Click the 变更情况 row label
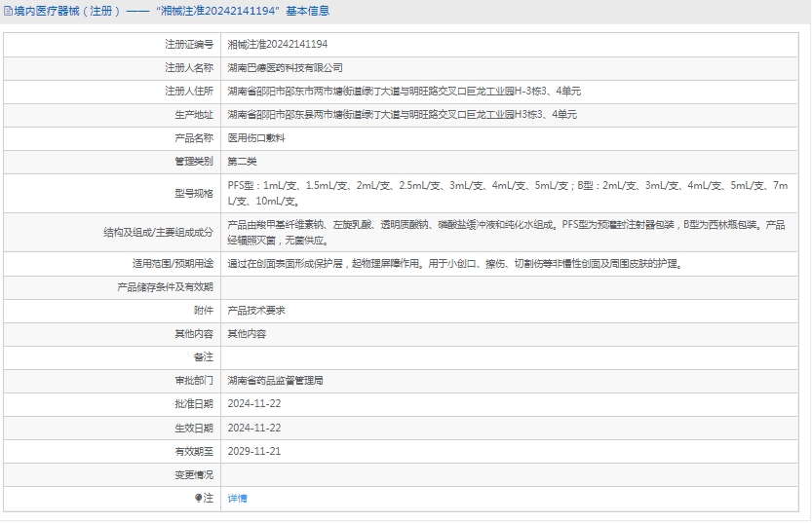This screenshot has width=812, height=523. 193,474
